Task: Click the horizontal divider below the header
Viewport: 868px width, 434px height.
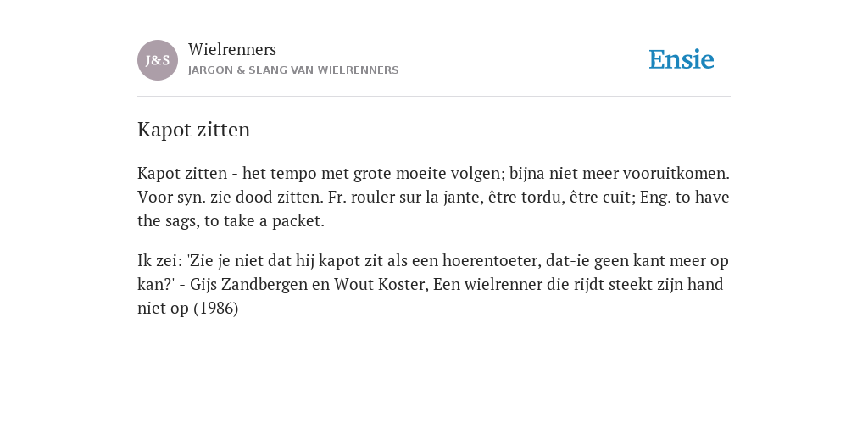Action: pyautogui.click(x=434, y=97)
